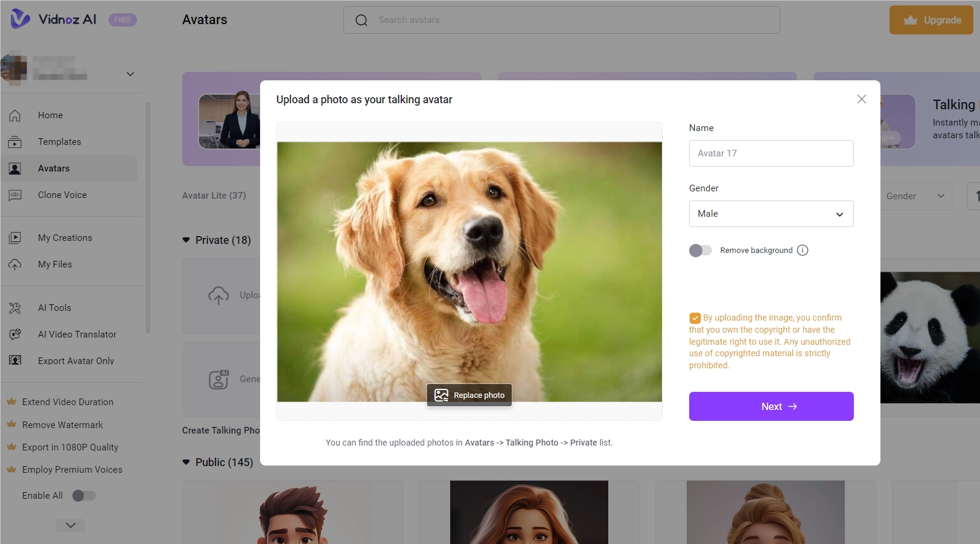Click the AI generate avatar icon
Viewport: 980px width, 544px height.
[218, 379]
